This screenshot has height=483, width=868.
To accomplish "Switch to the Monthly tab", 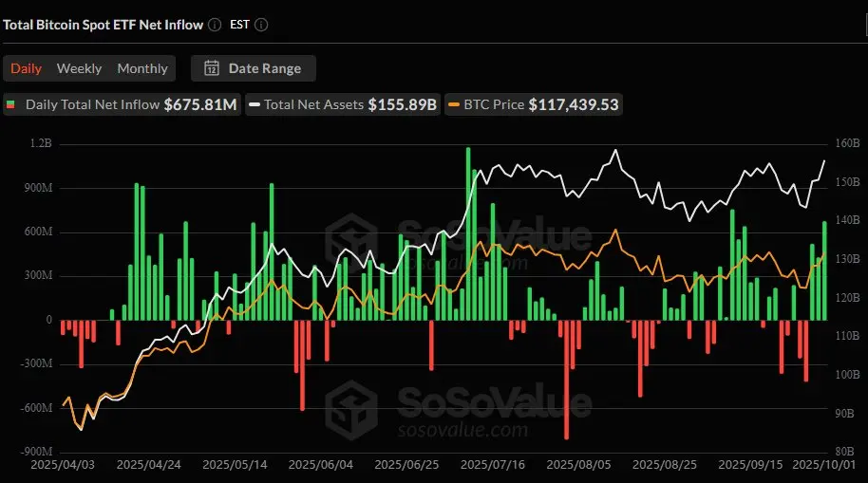I will [x=142, y=68].
